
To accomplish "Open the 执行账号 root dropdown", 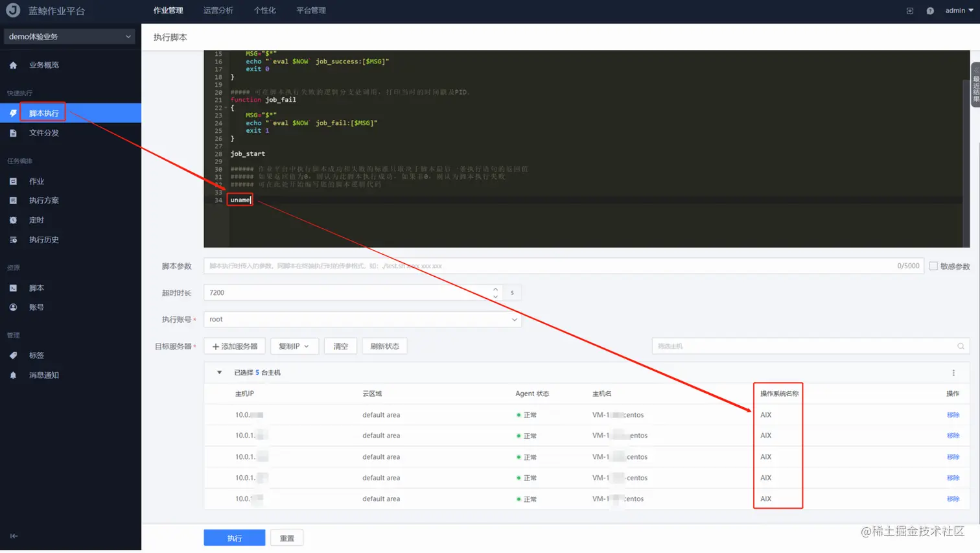I will (x=362, y=319).
